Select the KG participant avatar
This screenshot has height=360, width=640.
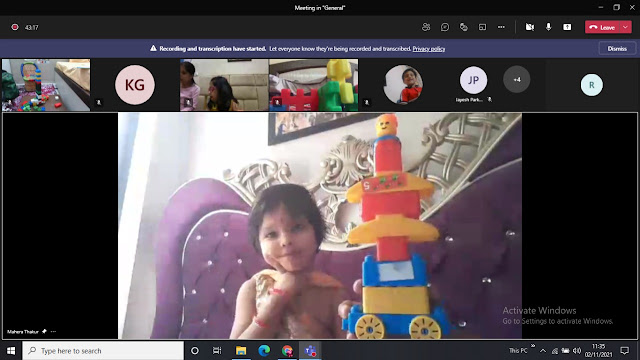pyautogui.click(x=135, y=84)
